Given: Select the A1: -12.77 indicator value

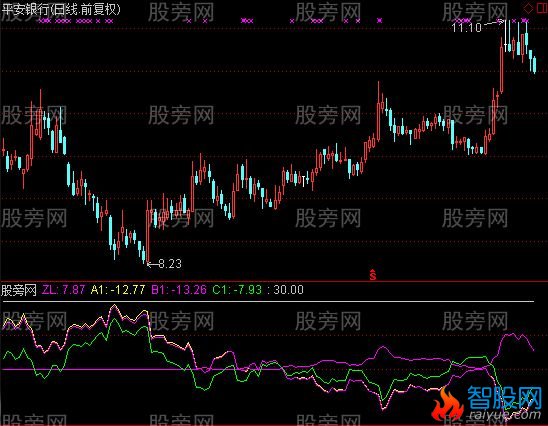Looking at the screenshot, I should 118,290.
